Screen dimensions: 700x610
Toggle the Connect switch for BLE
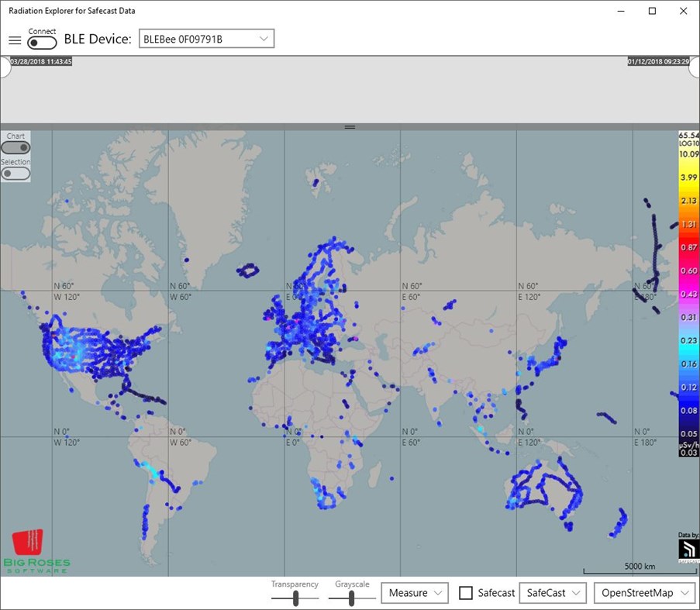(x=42, y=41)
